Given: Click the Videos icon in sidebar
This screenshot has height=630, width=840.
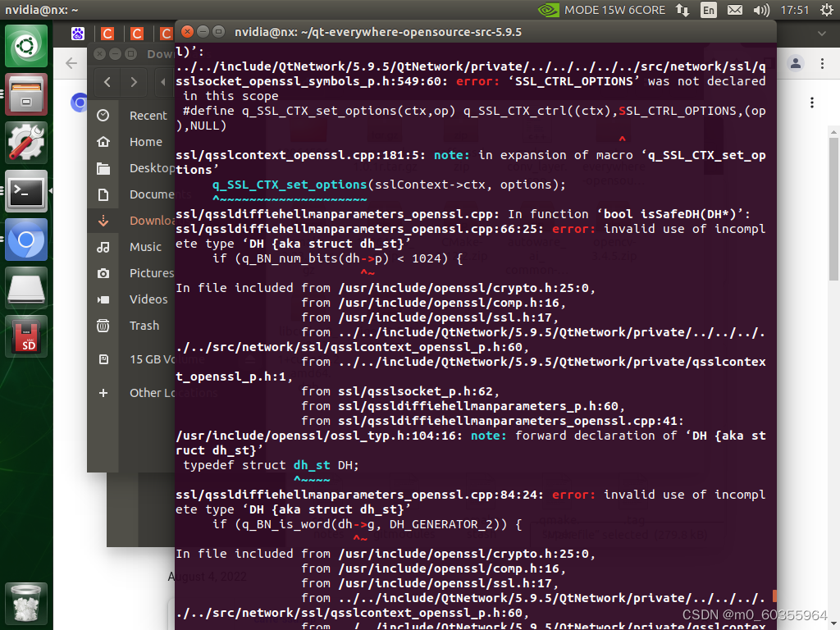Looking at the screenshot, I should (103, 299).
